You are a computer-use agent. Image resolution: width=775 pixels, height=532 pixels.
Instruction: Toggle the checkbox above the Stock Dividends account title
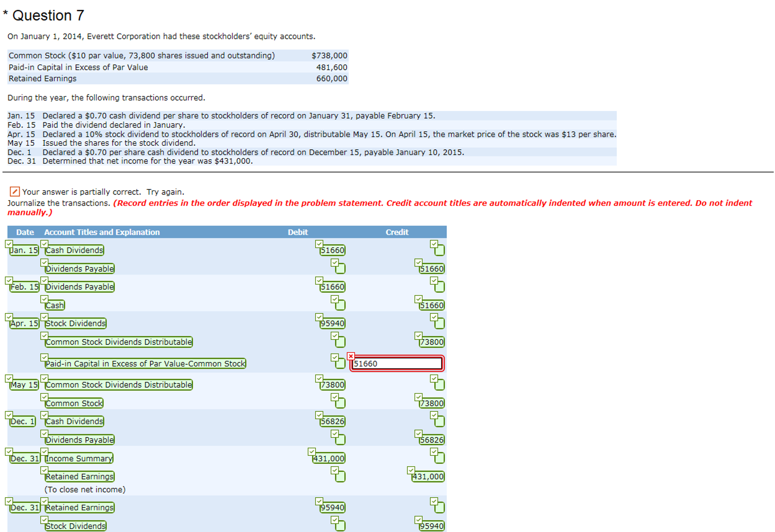44,317
